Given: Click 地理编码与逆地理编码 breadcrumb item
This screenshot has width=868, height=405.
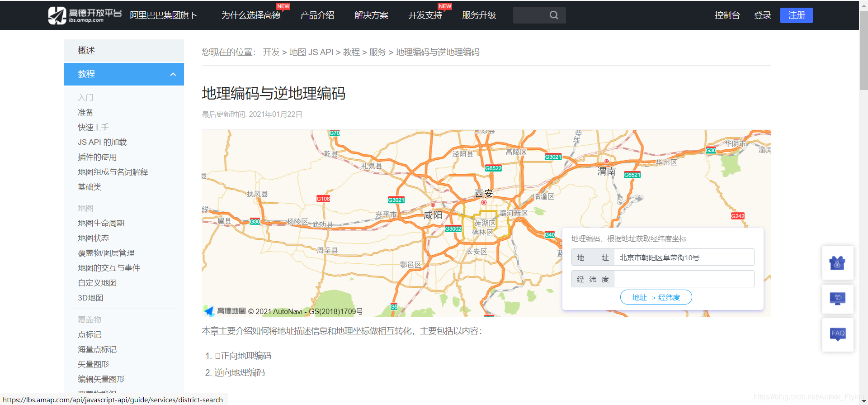Looking at the screenshot, I should (438, 52).
